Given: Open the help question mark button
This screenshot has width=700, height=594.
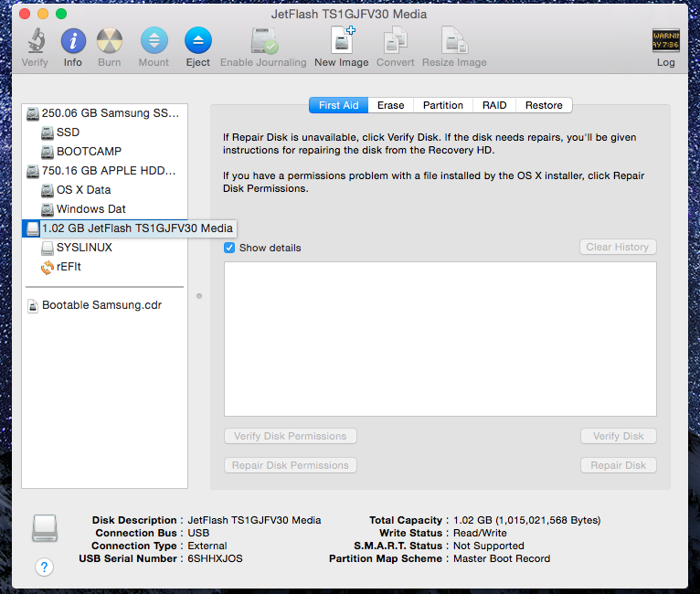Looking at the screenshot, I should point(44,567).
